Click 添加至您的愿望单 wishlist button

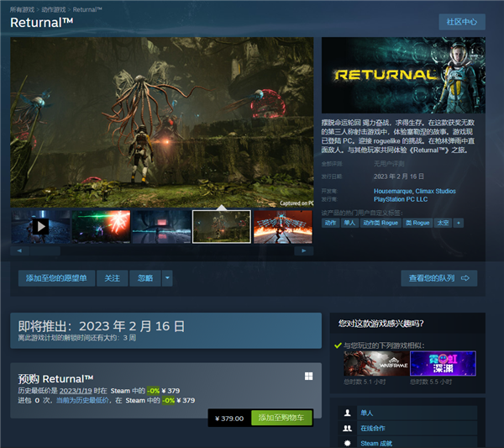click(x=56, y=278)
